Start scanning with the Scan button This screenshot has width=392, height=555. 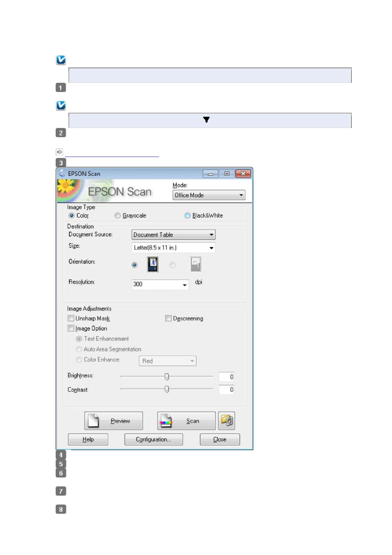[x=186, y=421]
